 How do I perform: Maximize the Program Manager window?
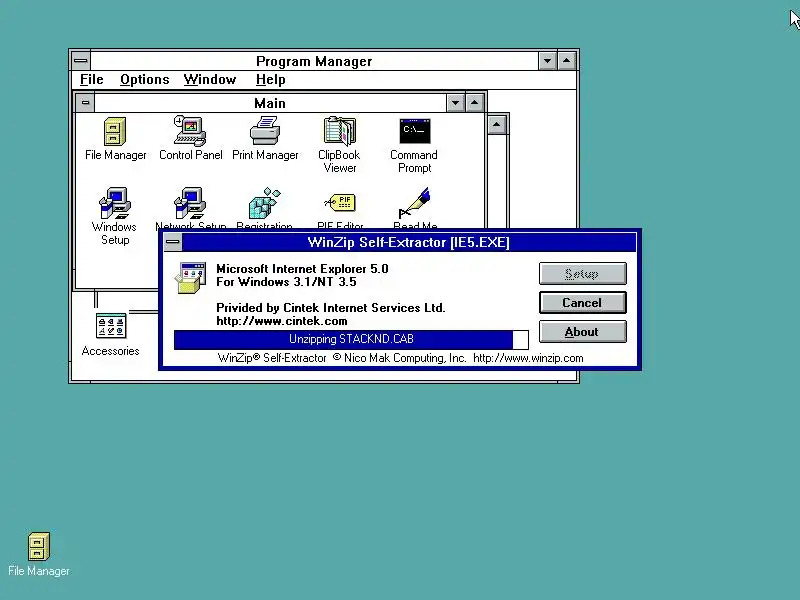[567, 61]
